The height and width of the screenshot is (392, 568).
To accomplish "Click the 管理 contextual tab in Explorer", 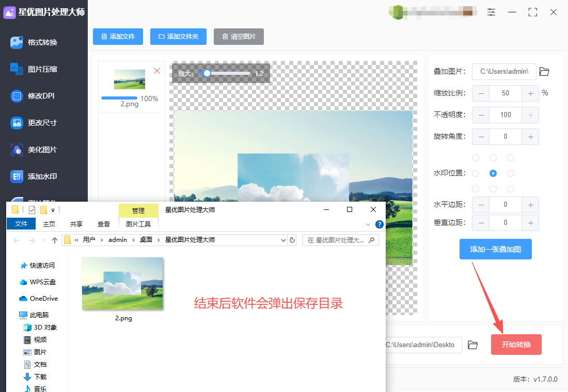I will [x=138, y=210].
